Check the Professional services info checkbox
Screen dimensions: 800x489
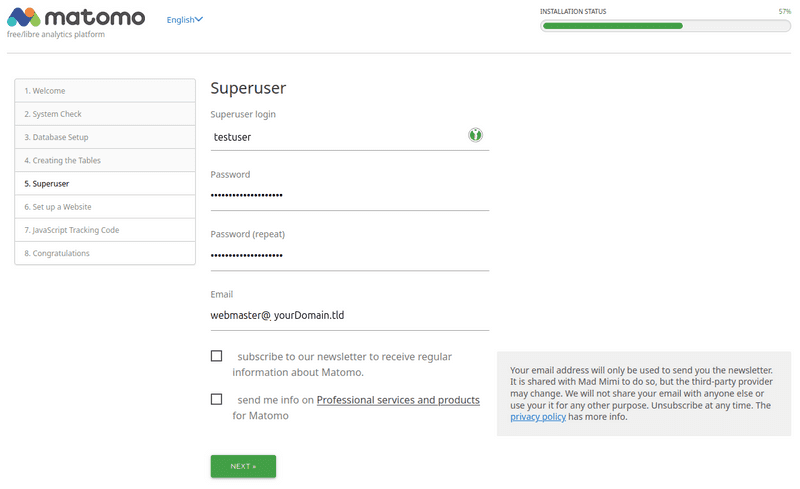(217, 399)
